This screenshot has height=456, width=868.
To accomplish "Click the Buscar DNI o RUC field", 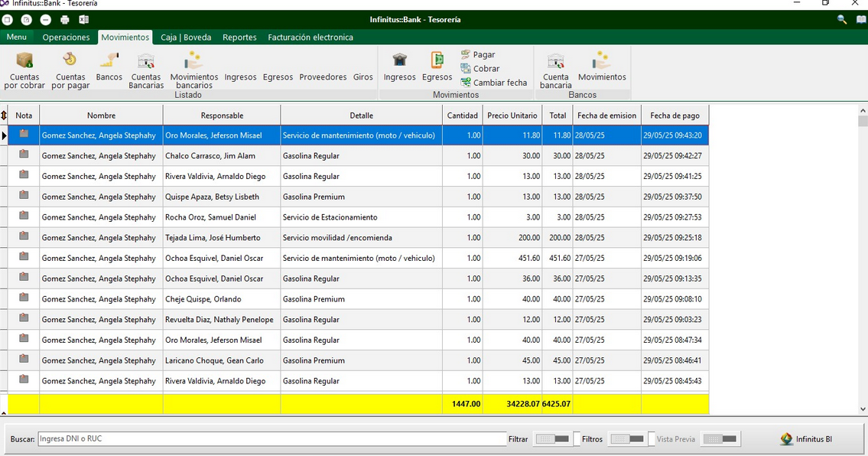I will tap(271, 439).
